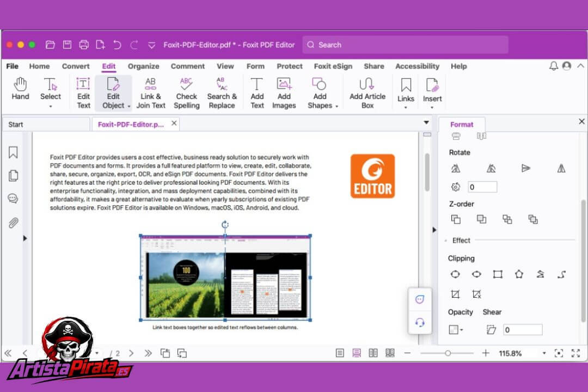Click the support headset icon
Screen dimensions: 588x392
(x=420, y=322)
